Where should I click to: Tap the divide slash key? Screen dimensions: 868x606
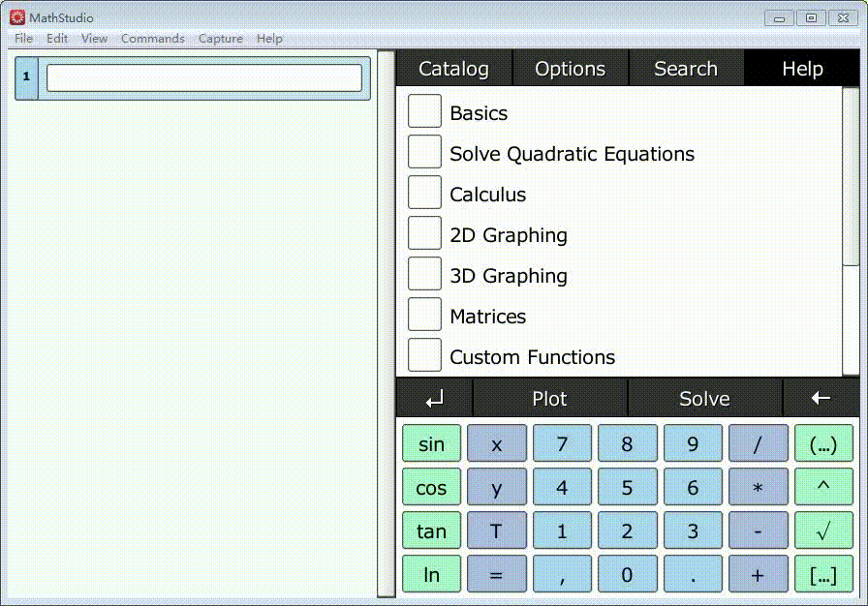click(758, 443)
